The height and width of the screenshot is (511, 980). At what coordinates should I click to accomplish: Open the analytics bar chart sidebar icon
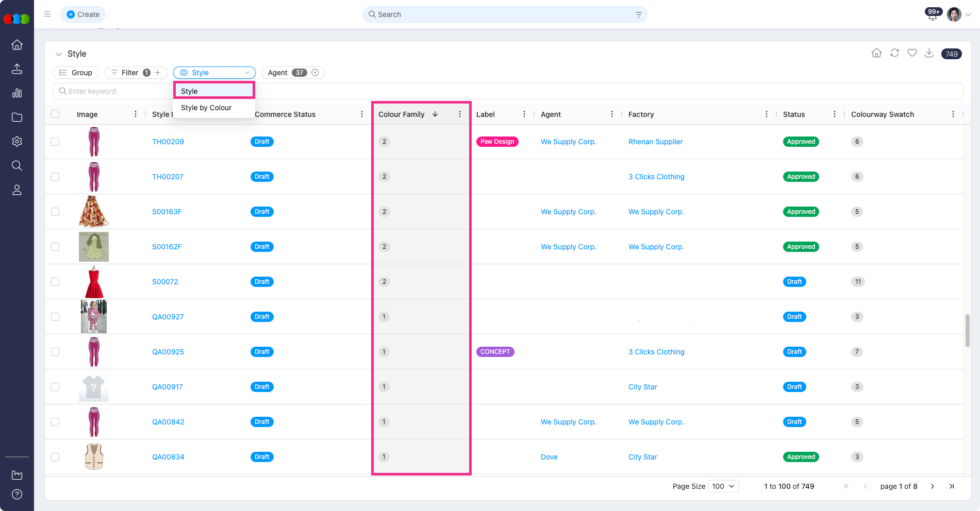(x=17, y=93)
